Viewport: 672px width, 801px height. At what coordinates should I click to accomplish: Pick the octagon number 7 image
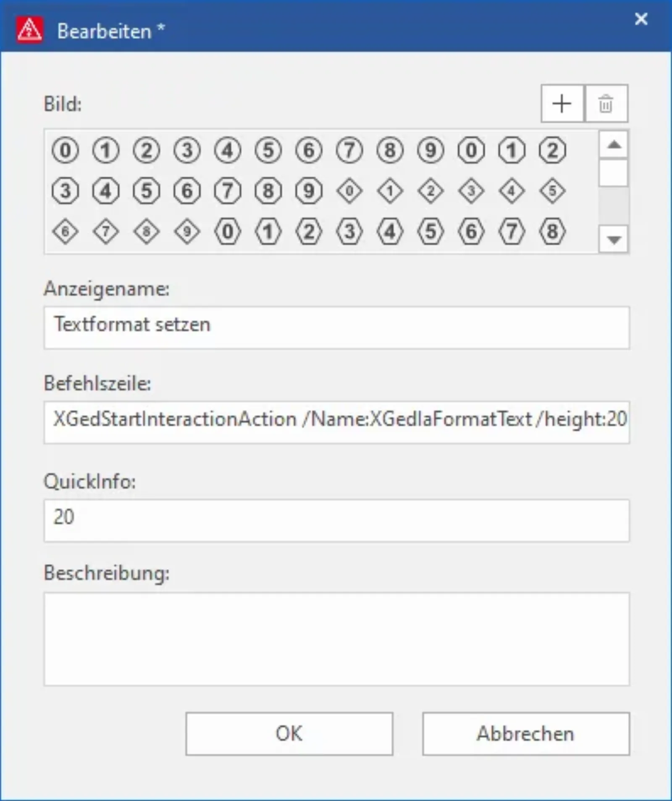[x=228, y=191]
